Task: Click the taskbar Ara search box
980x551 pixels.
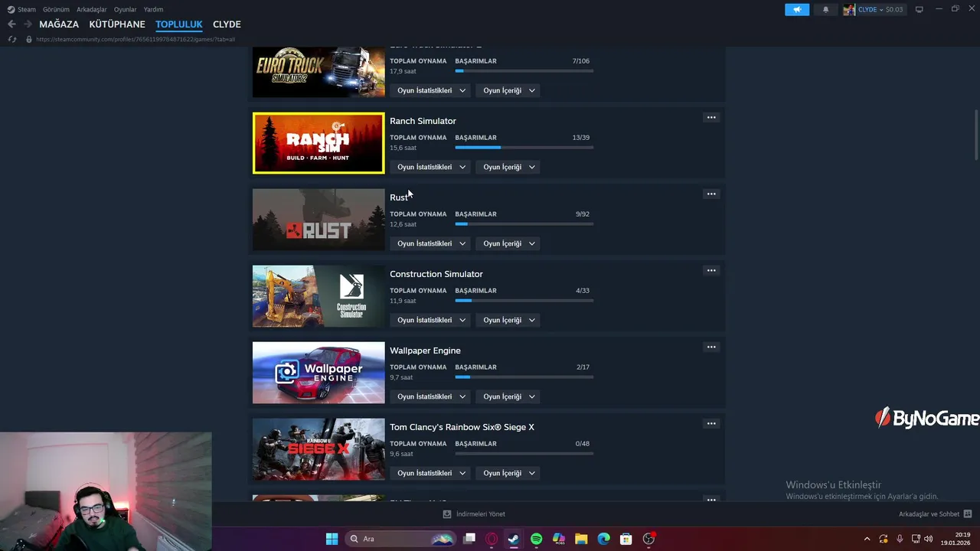Action: click(400, 539)
